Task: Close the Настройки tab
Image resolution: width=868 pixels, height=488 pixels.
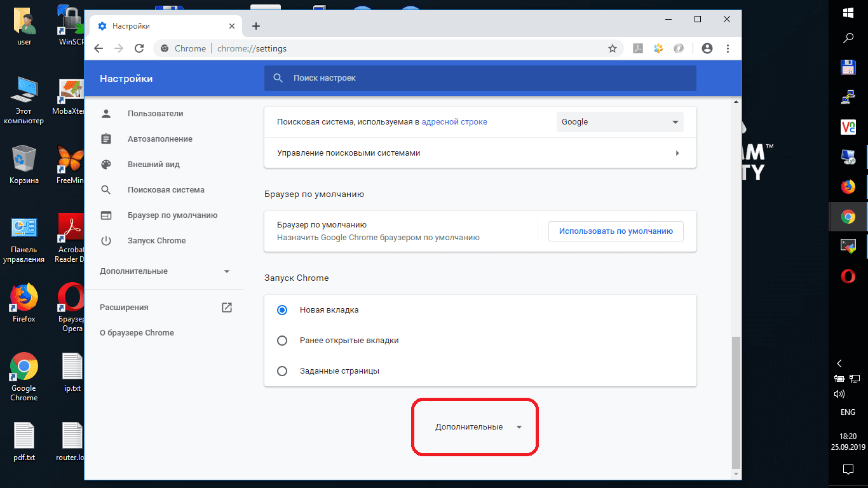Action: coord(232,26)
